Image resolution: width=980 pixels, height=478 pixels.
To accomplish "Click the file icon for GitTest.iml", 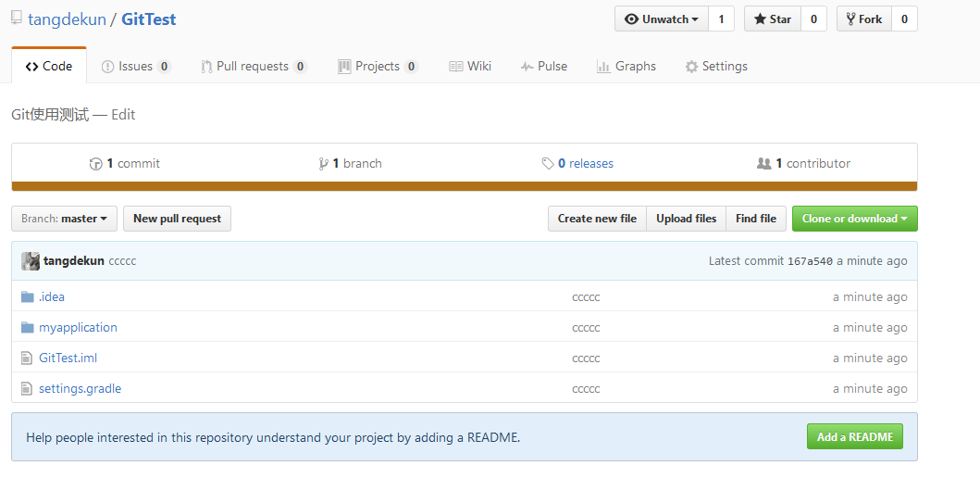I will pyautogui.click(x=26, y=358).
